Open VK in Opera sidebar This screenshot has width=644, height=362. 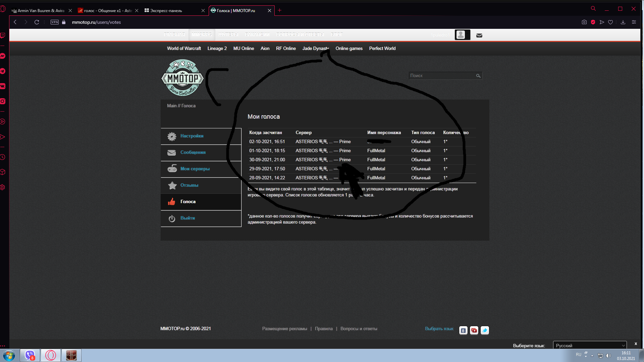click(3, 86)
